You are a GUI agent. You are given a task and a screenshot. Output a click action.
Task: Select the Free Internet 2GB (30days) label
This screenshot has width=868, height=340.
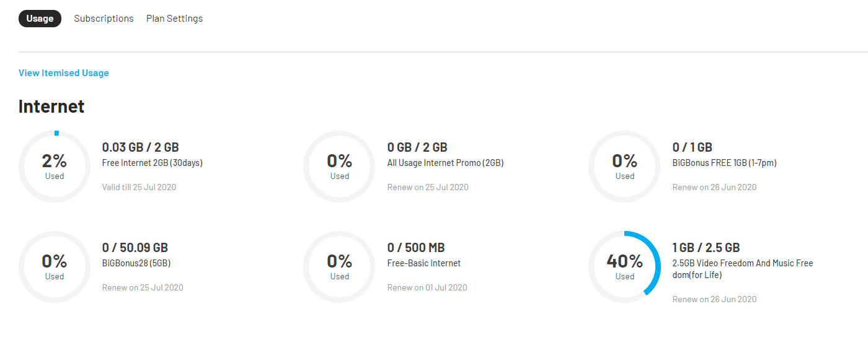152,163
